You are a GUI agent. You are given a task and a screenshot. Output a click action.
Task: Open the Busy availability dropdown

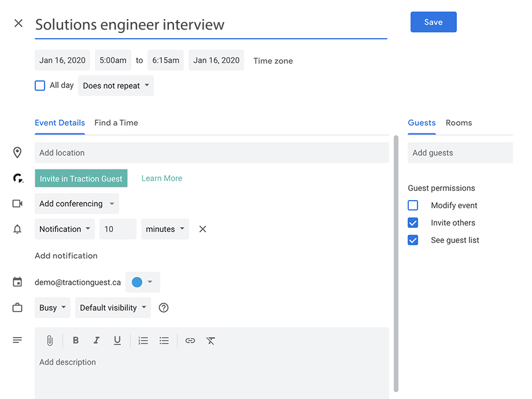coord(52,308)
